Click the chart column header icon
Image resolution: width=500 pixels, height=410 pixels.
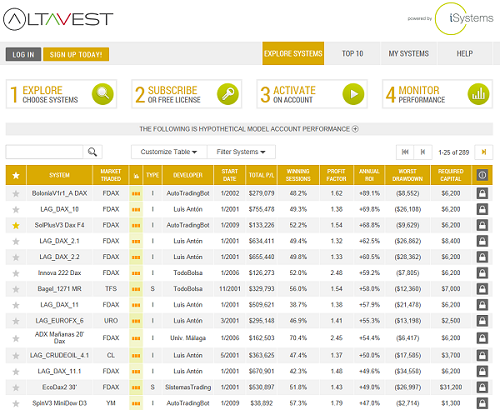click(x=136, y=175)
